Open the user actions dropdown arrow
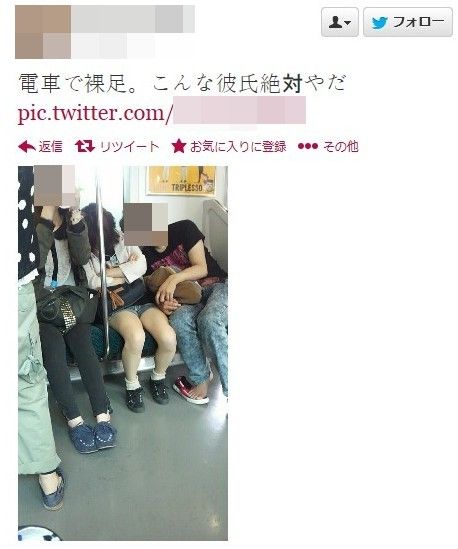Screen dimensions: 458x549 347,23
